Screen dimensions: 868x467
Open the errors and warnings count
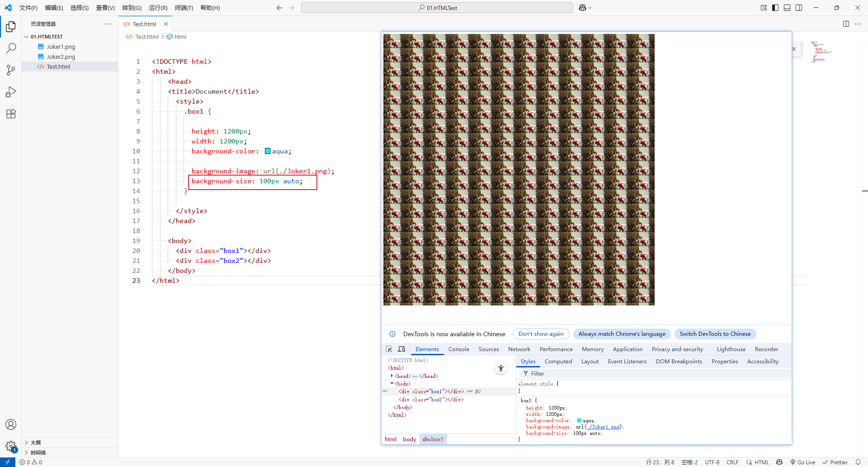coord(31,462)
